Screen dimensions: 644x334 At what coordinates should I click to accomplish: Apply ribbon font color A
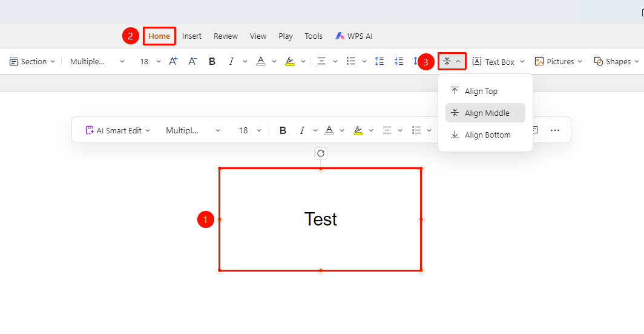click(261, 61)
